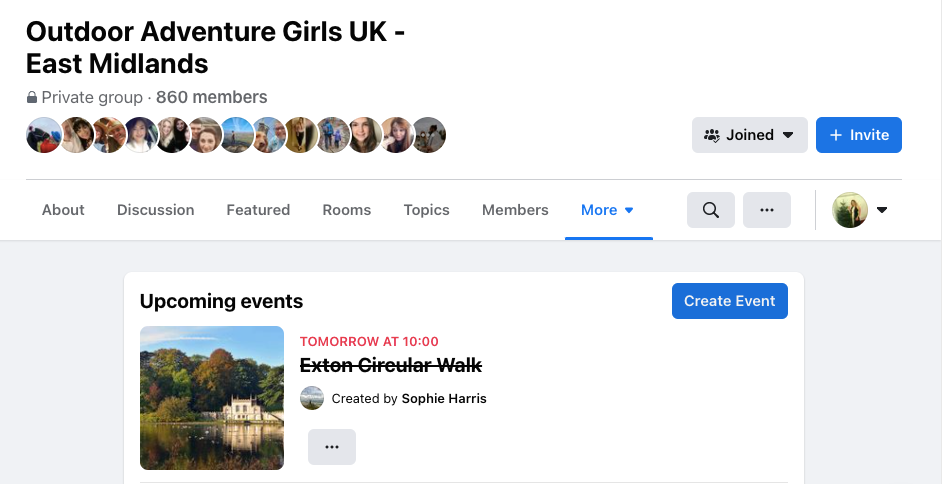Switch to the About tab

[63, 210]
